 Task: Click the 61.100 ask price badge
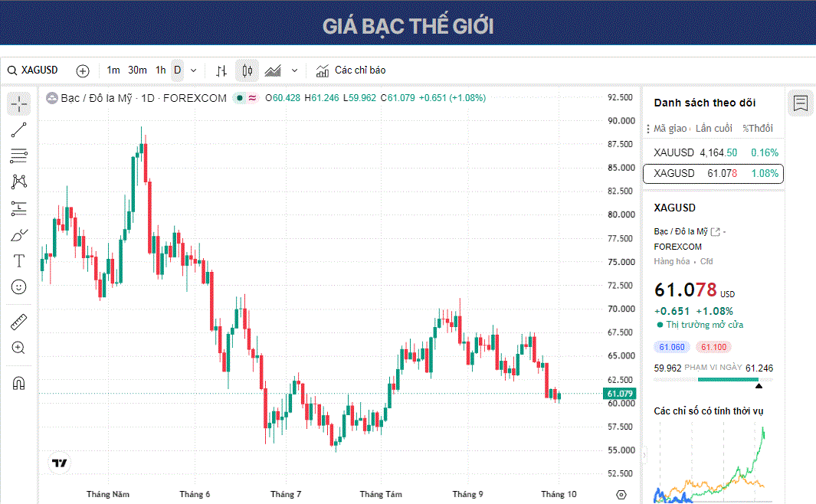point(713,347)
